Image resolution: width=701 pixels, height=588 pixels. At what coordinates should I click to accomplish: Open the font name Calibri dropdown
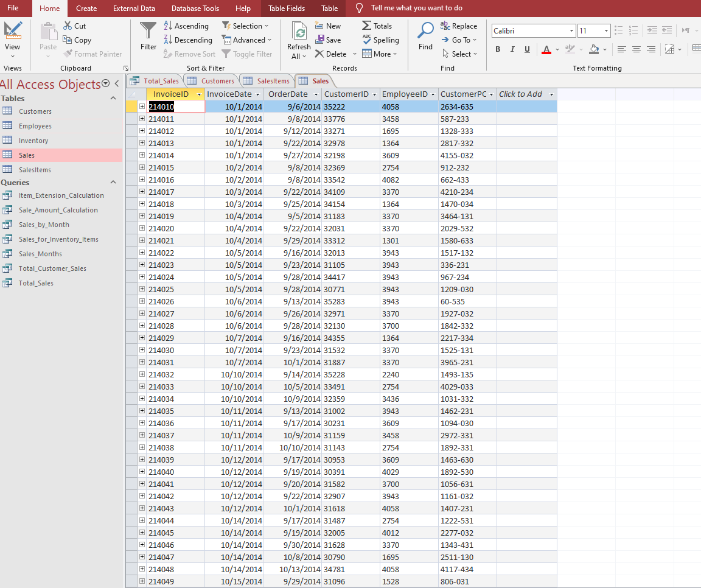click(571, 31)
